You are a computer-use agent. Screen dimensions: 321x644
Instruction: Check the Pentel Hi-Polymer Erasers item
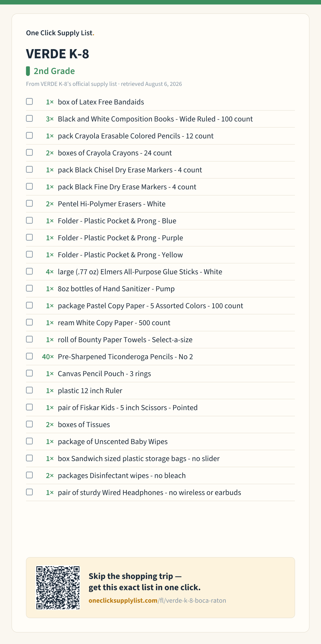[29, 204]
